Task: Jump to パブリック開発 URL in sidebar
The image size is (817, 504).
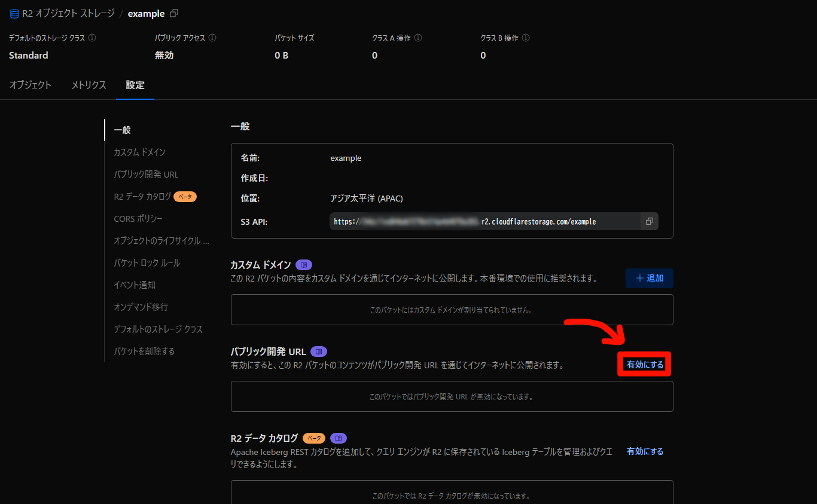Action: pos(146,174)
